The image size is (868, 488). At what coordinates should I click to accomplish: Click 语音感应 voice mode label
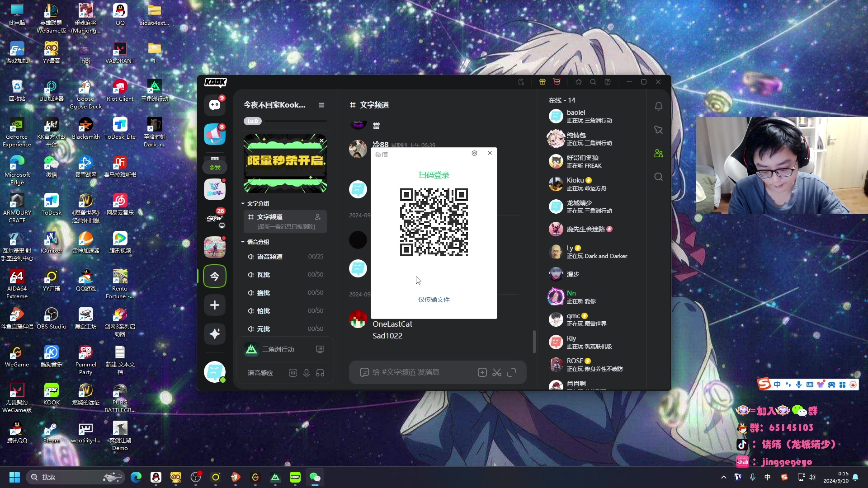[x=260, y=373]
